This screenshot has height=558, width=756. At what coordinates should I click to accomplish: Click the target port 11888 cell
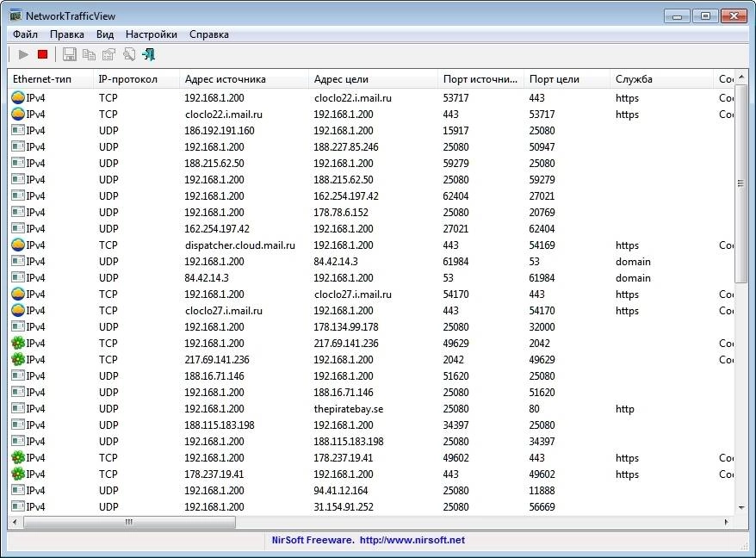542,491
